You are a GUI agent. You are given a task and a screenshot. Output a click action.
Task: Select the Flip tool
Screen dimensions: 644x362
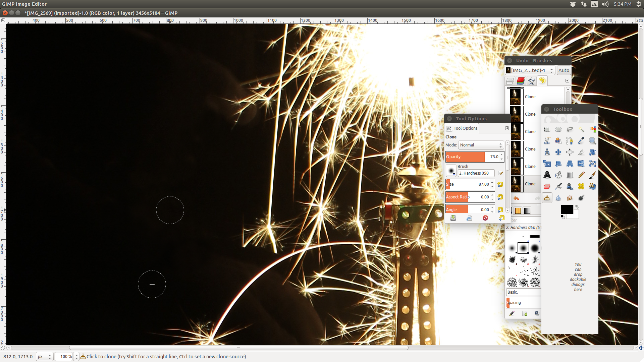[581, 164]
